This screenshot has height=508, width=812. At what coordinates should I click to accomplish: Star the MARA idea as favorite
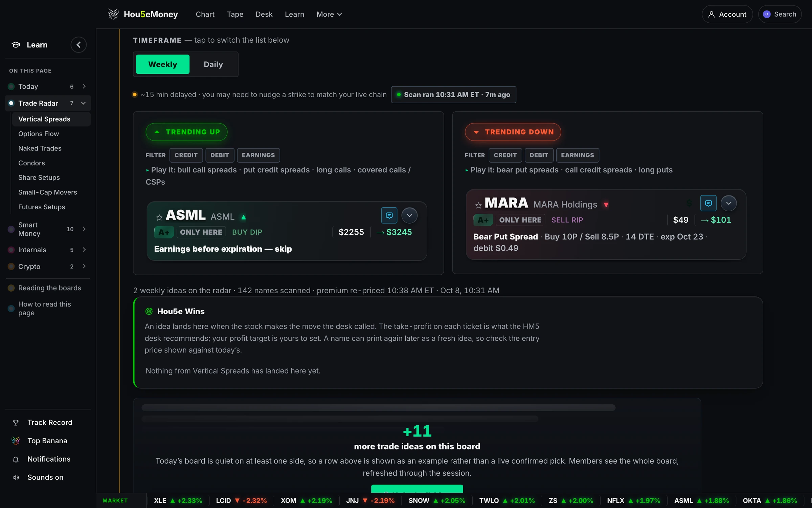(478, 205)
